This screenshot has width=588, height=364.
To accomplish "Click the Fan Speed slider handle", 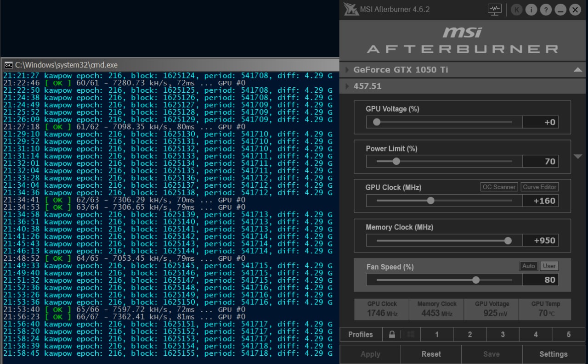I will pos(476,280).
